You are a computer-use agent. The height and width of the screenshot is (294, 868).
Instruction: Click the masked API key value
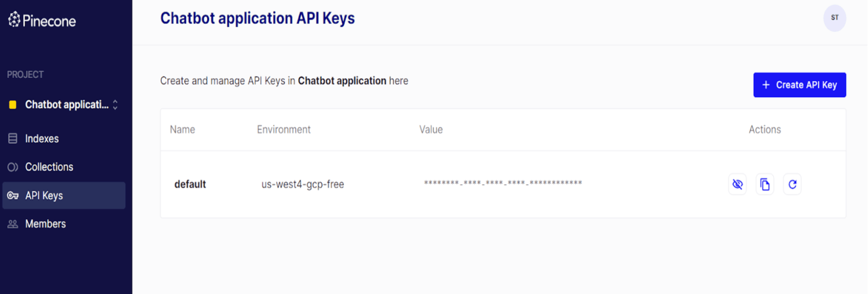pos(503,183)
